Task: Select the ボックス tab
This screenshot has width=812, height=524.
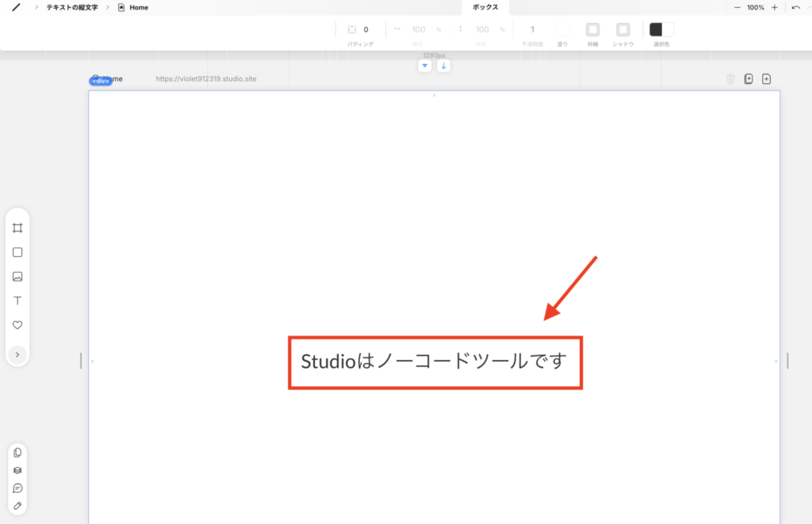Action: (x=485, y=7)
